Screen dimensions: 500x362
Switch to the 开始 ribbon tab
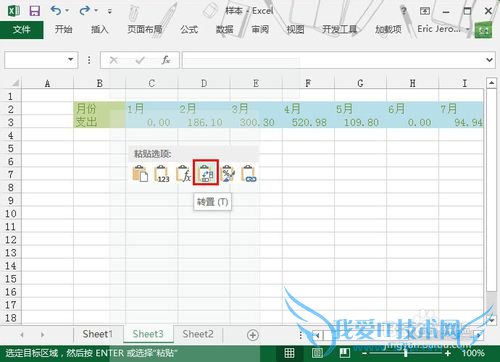click(x=63, y=30)
